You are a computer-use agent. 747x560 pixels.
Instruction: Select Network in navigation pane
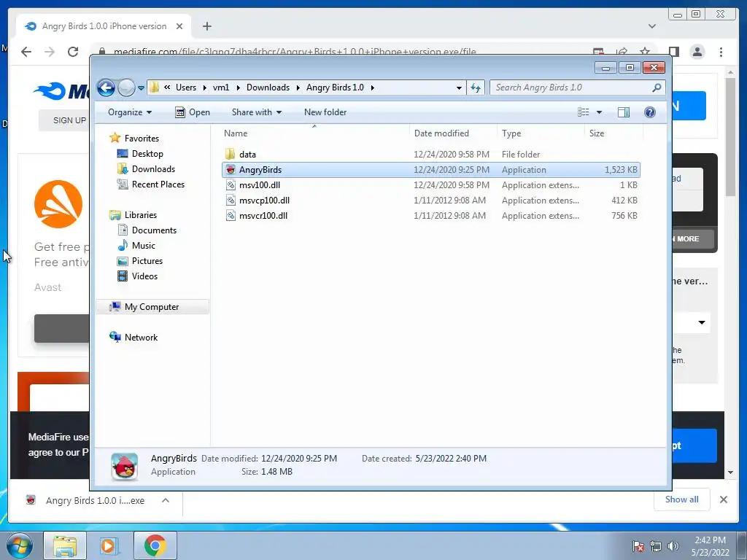point(141,338)
